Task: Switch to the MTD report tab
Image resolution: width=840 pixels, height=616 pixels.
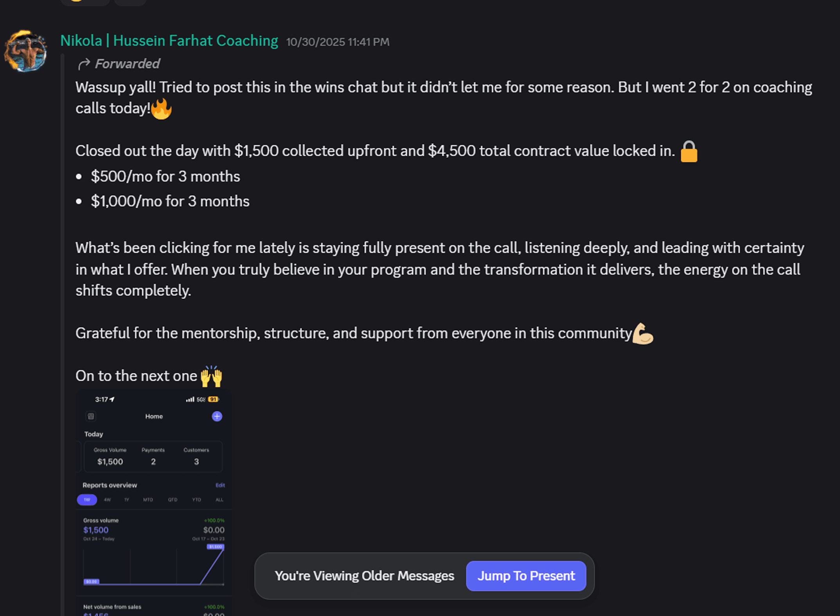Action: [x=148, y=500]
